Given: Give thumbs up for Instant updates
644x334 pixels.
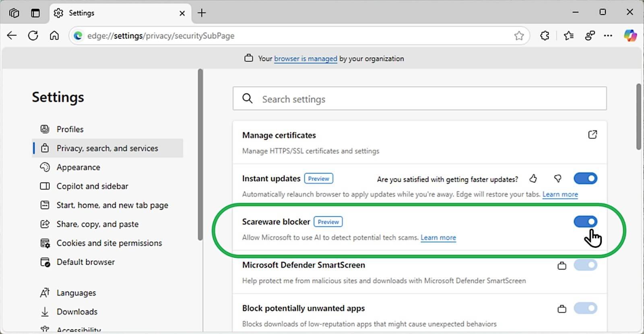Looking at the screenshot, I should [533, 178].
